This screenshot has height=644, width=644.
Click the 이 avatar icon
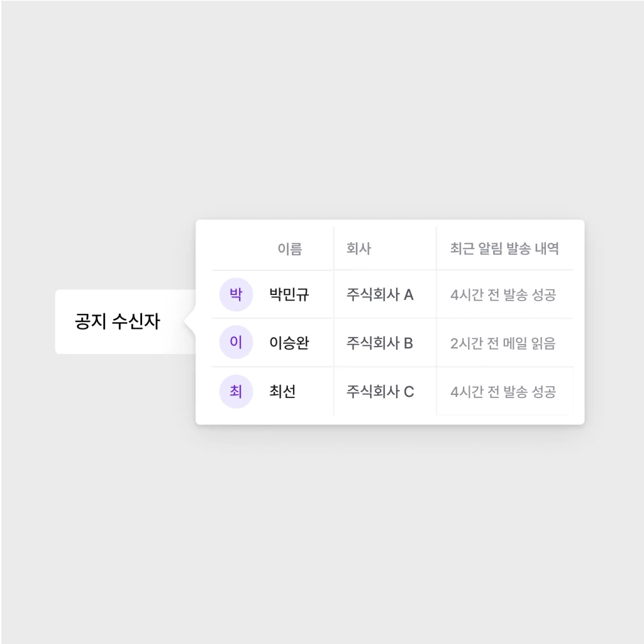point(236,342)
